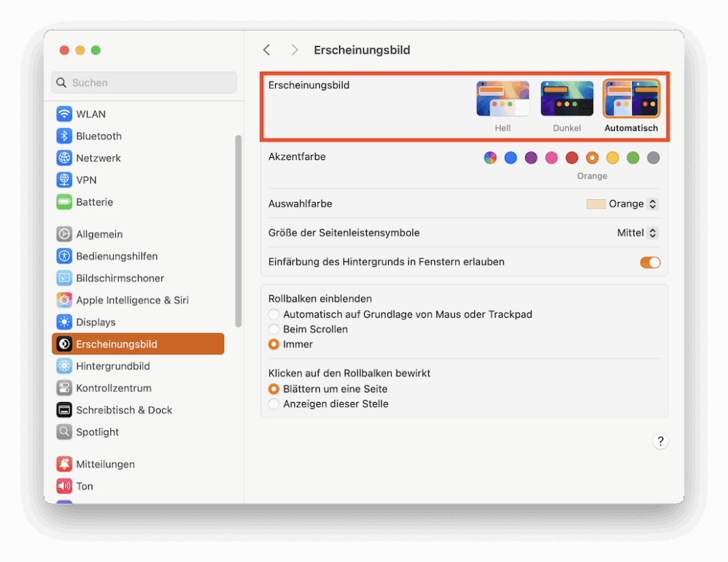Select Blättern um eine Seite option
The height and width of the screenshot is (562, 728).
tap(274, 388)
